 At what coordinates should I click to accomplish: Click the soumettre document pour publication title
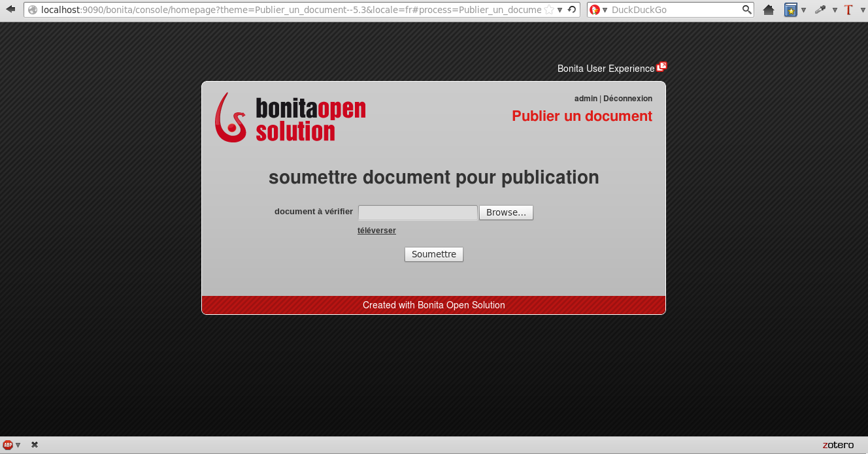tap(434, 178)
